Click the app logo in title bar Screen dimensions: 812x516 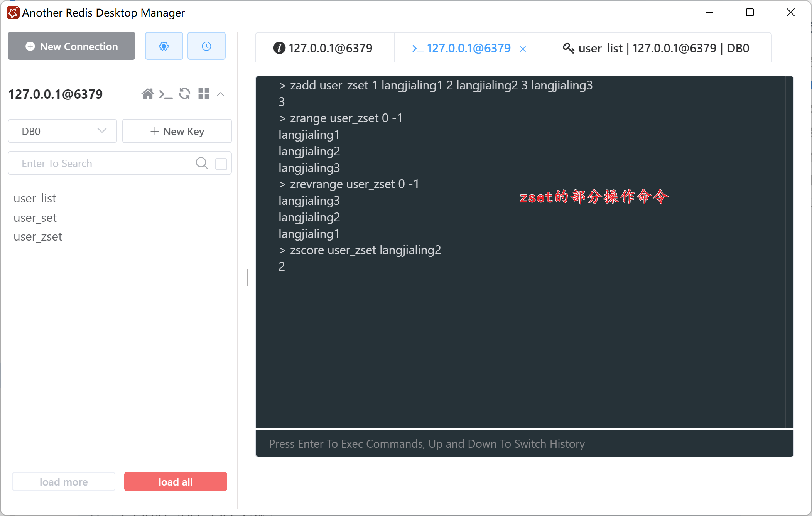(x=13, y=13)
